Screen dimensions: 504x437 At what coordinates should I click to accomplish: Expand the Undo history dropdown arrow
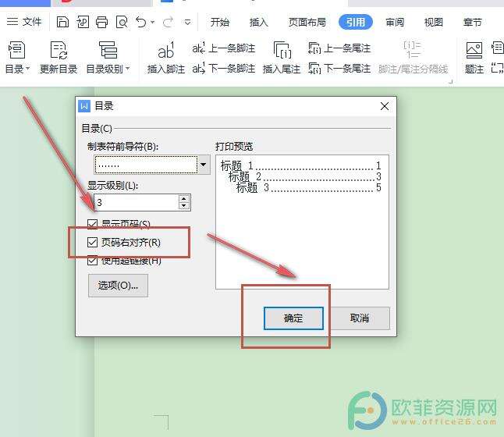(153, 22)
